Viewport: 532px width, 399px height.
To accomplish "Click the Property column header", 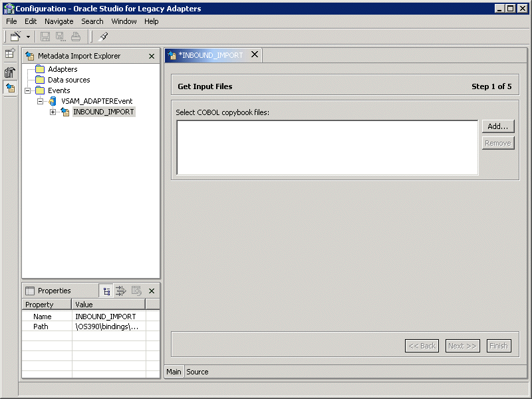I will coord(47,305).
